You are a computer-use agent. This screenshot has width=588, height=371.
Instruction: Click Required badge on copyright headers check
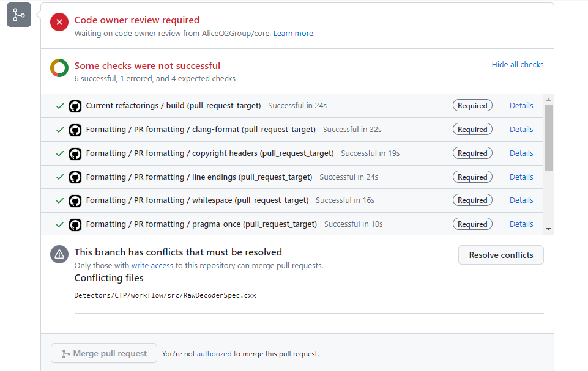click(x=472, y=153)
